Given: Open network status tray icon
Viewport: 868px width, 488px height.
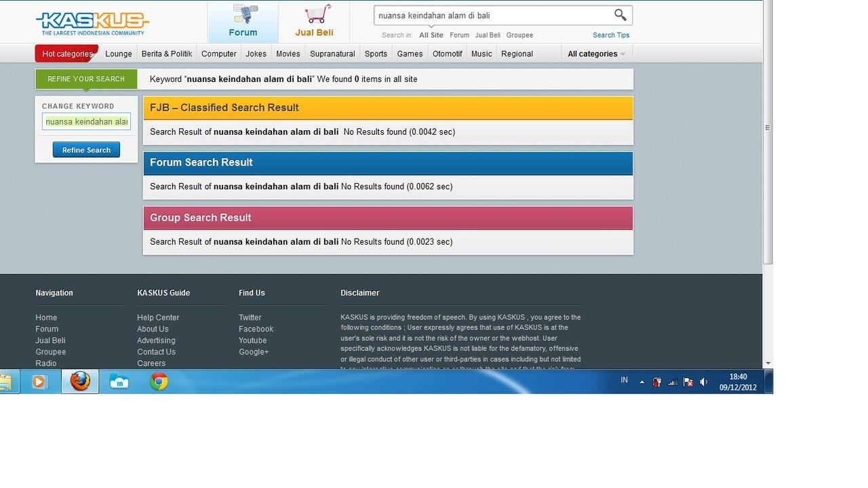Looking at the screenshot, I should point(673,382).
